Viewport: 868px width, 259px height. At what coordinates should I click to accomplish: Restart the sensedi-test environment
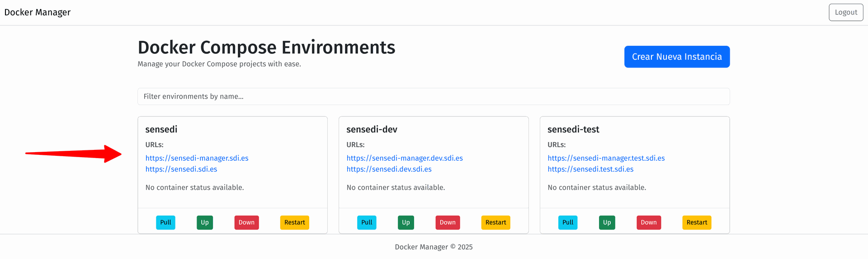(x=696, y=222)
